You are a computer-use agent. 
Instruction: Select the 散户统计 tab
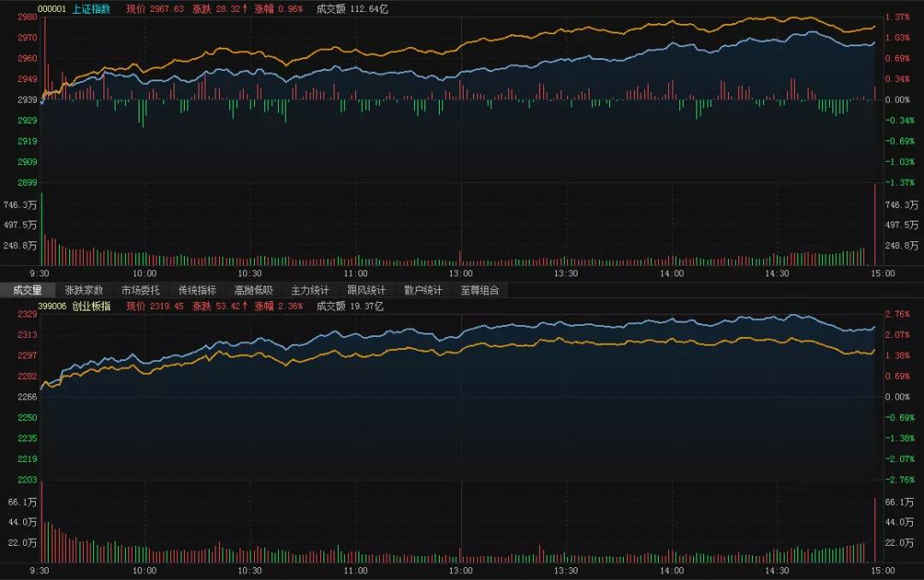[x=423, y=290]
